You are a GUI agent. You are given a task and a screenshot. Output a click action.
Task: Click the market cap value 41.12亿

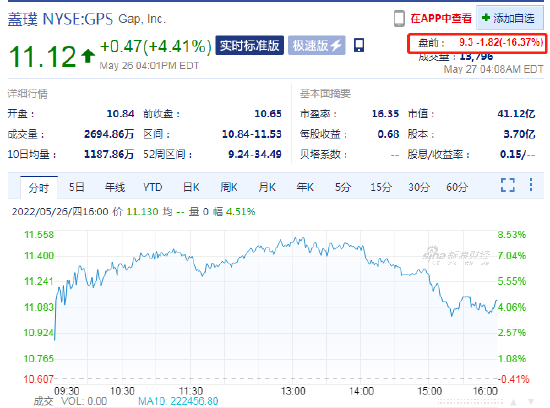[x=516, y=114]
